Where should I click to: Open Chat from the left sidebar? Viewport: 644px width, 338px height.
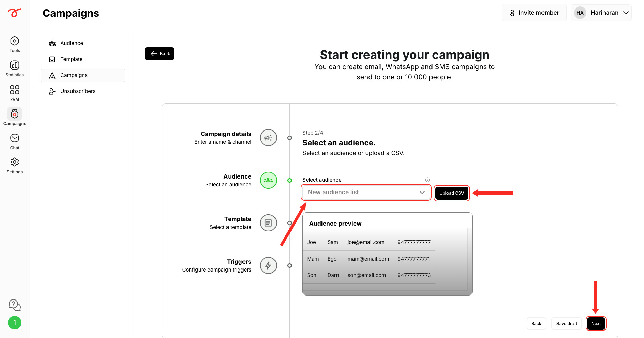pos(15,141)
